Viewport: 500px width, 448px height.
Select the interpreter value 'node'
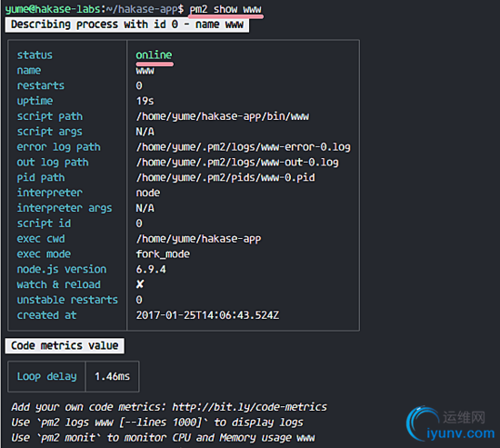148,193
